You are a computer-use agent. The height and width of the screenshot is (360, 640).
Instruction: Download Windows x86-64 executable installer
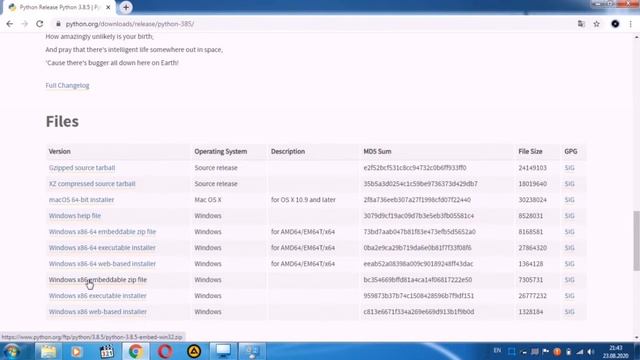pyautogui.click(x=102, y=248)
